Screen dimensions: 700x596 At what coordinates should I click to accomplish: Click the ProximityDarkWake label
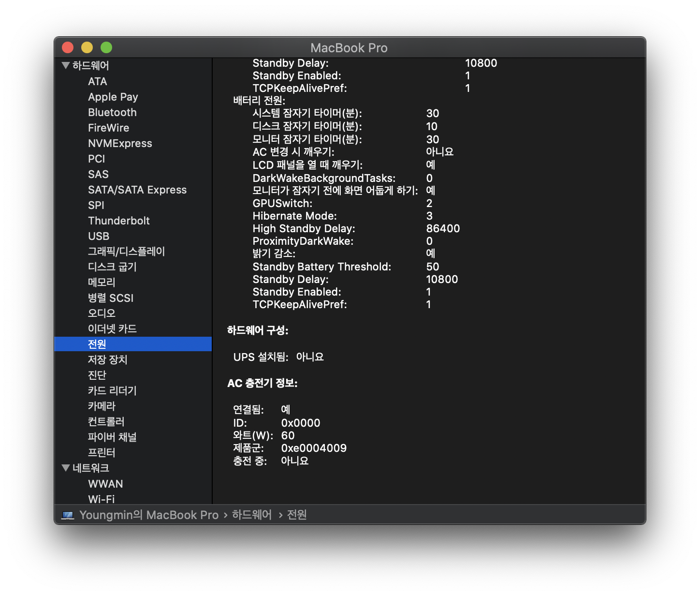click(303, 241)
